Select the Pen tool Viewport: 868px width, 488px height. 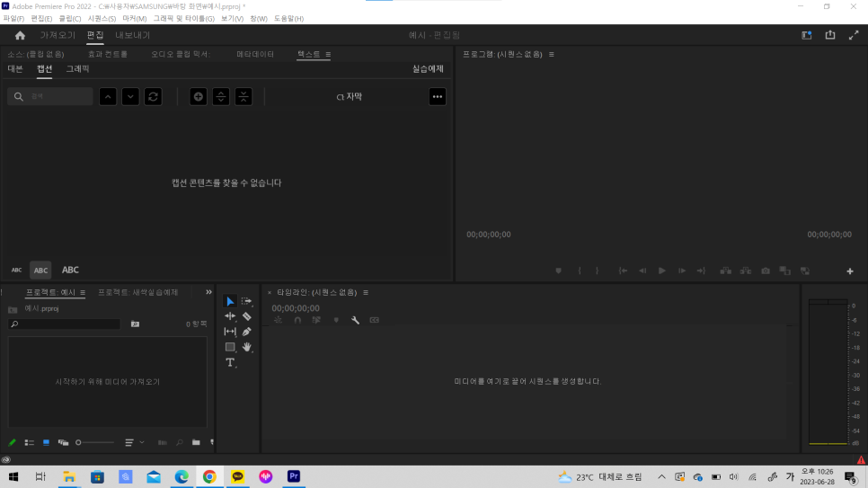[x=246, y=332]
